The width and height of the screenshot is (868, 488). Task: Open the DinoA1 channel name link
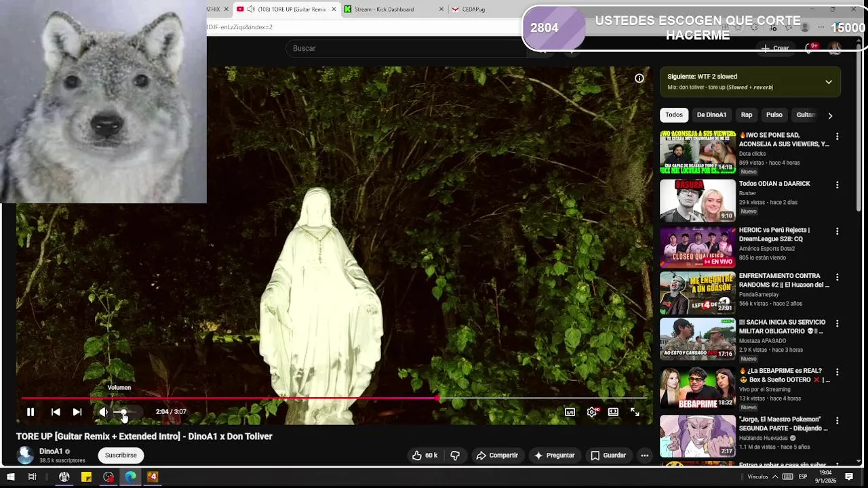click(51, 451)
